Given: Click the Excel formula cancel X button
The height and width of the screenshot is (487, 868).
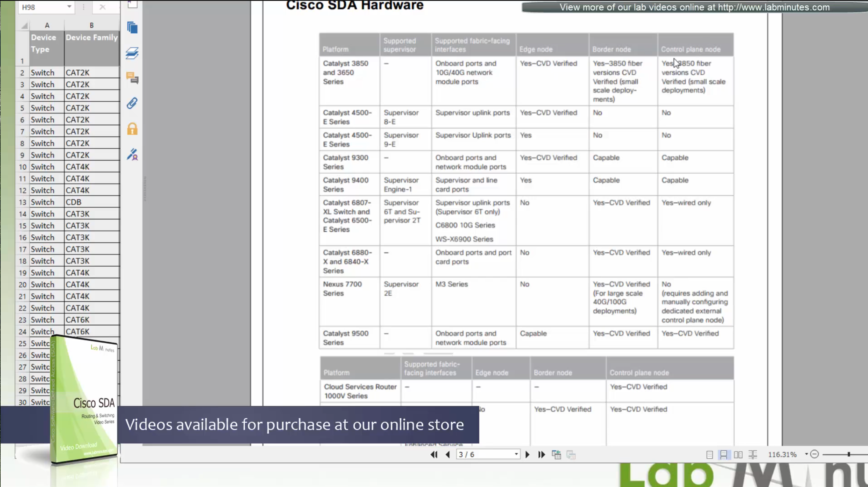Looking at the screenshot, I should (103, 7).
